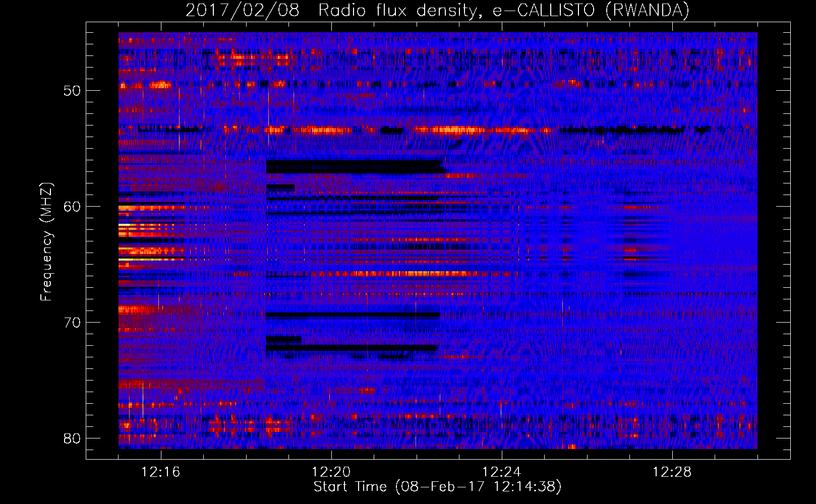Click the 12:28 time tick label

coord(672,472)
